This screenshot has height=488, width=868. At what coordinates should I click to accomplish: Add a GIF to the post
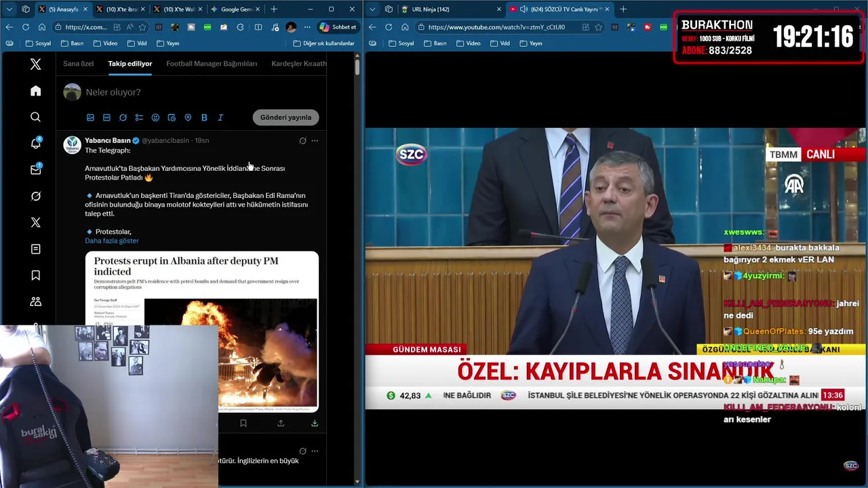106,117
